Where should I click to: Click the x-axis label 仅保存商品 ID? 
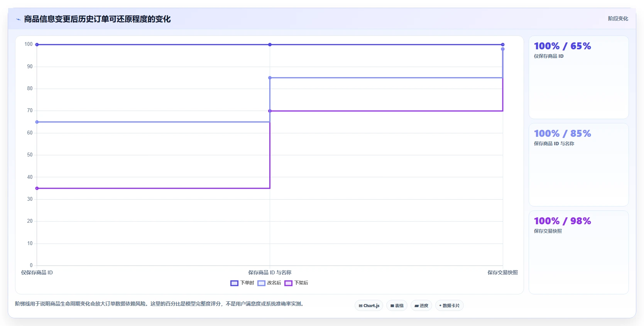coord(37,273)
